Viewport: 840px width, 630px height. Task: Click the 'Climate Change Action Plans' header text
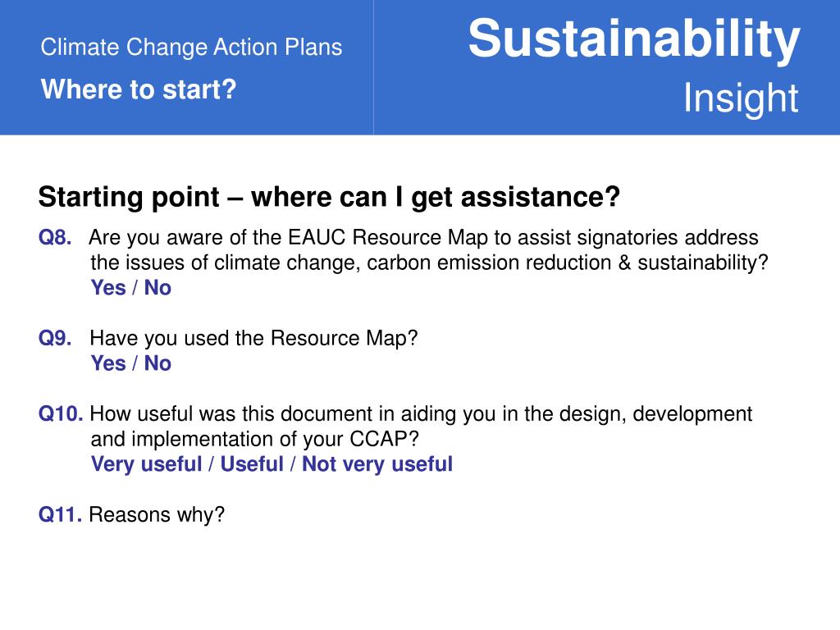tap(191, 47)
